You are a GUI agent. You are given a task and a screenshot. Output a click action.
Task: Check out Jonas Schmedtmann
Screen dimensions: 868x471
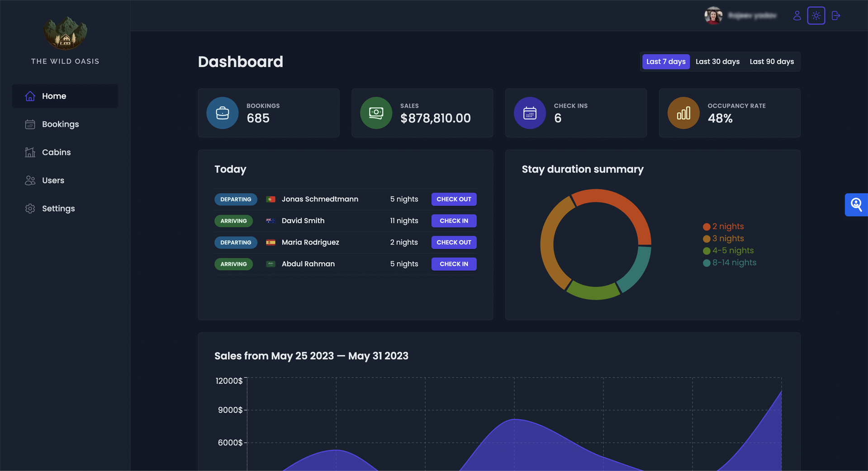[x=454, y=199]
